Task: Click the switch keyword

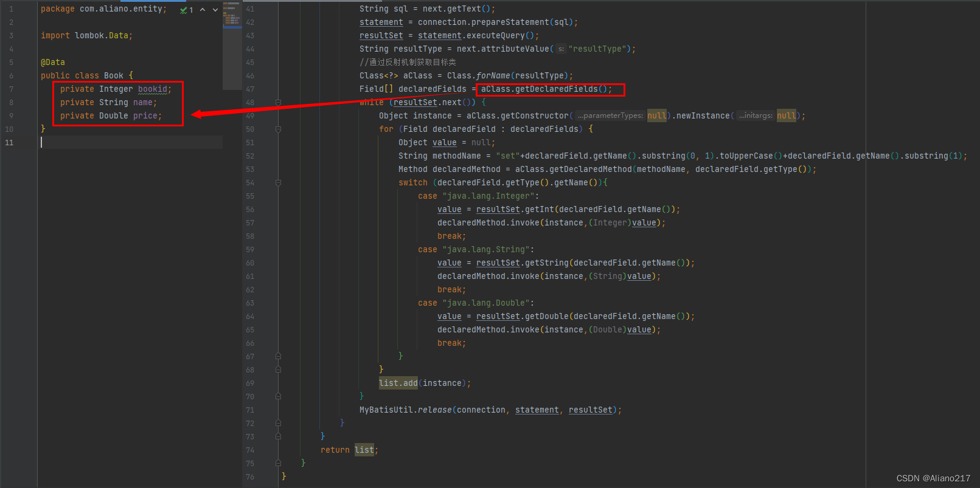Action: pos(413,182)
